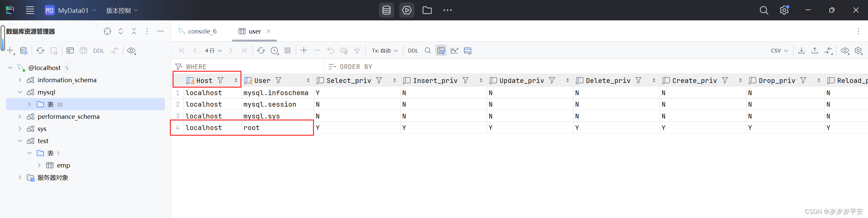The width and height of the screenshot is (868, 218).
Task: Open query console icon in explorer toolbar
Action: (70, 51)
